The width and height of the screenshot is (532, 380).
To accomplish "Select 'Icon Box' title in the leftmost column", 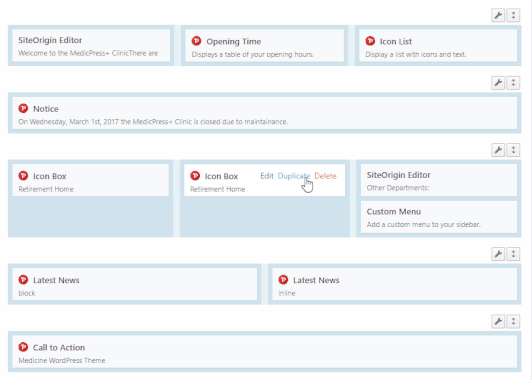I will pyautogui.click(x=50, y=176).
